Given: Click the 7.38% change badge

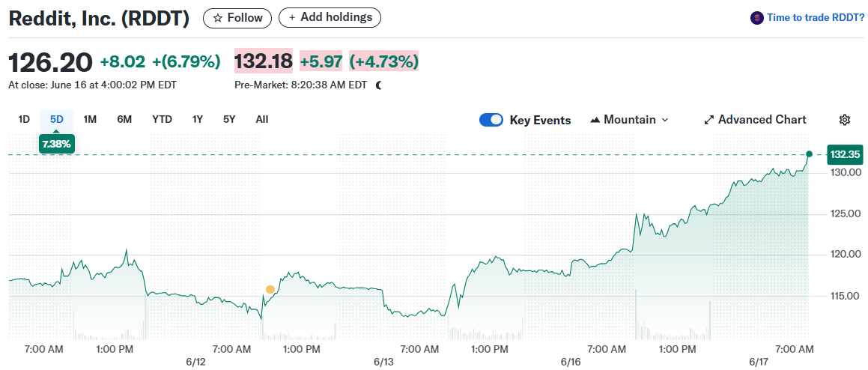Looking at the screenshot, I should pyautogui.click(x=56, y=144).
